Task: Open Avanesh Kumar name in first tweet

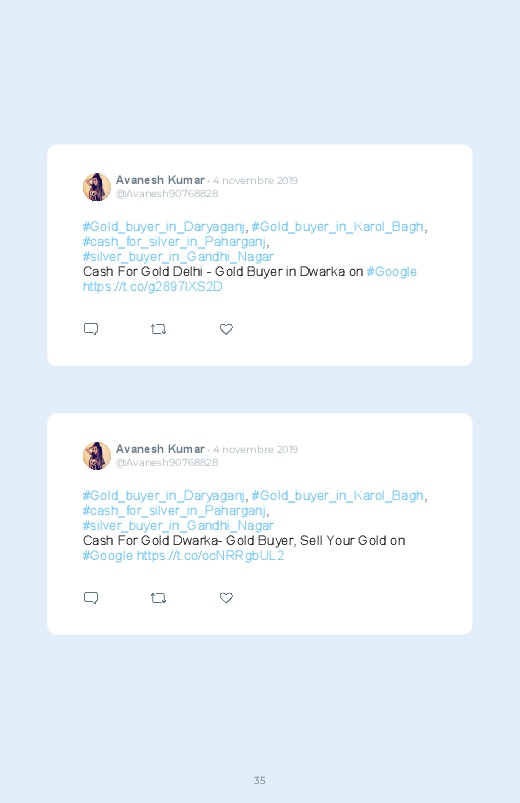Action: pos(160,180)
